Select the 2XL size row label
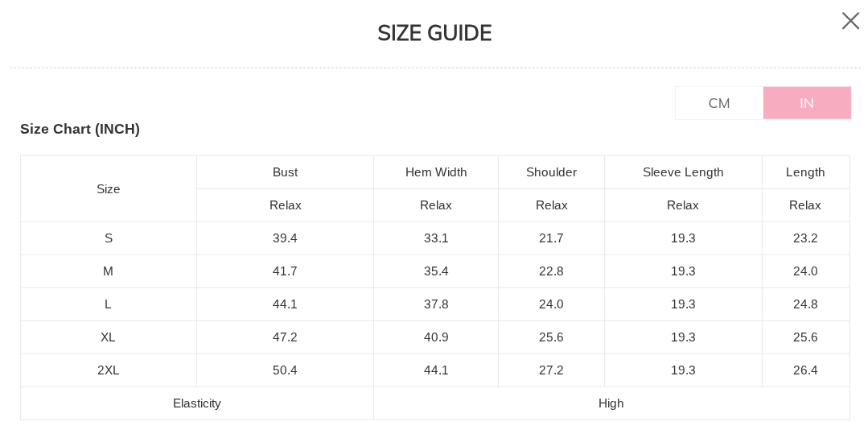This screenshot has height=430, width=868. coord(109,370)
